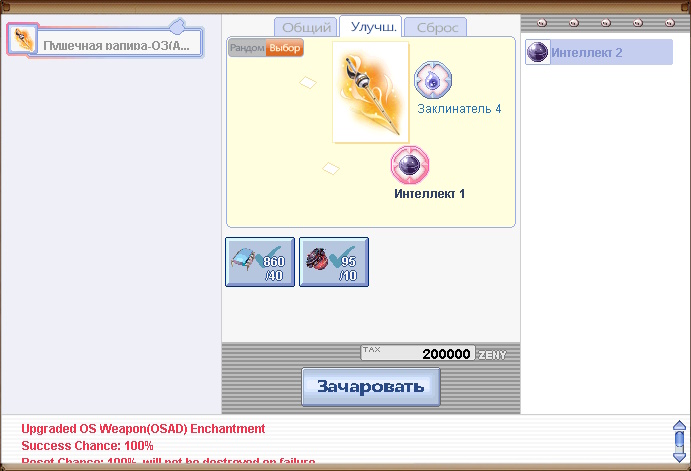Switch to the Сброс tab

(438, 28)
